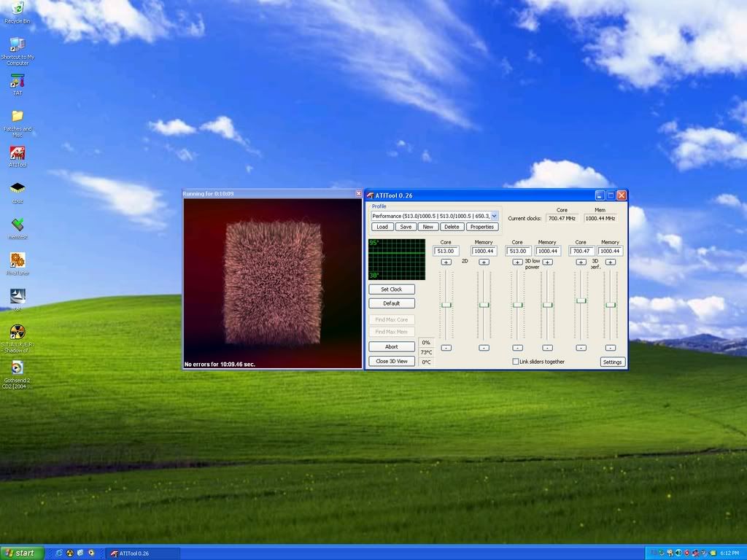
Task: Decrease 3D low power Core with minus button
Action: coord(517,348)
